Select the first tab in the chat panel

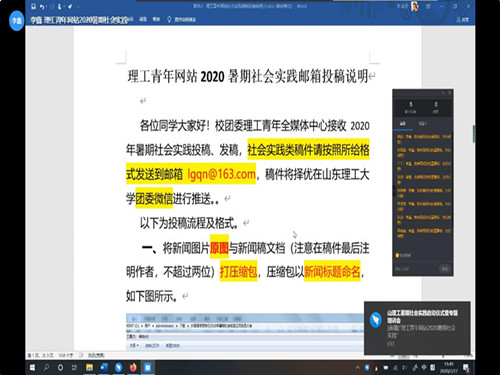403,124
